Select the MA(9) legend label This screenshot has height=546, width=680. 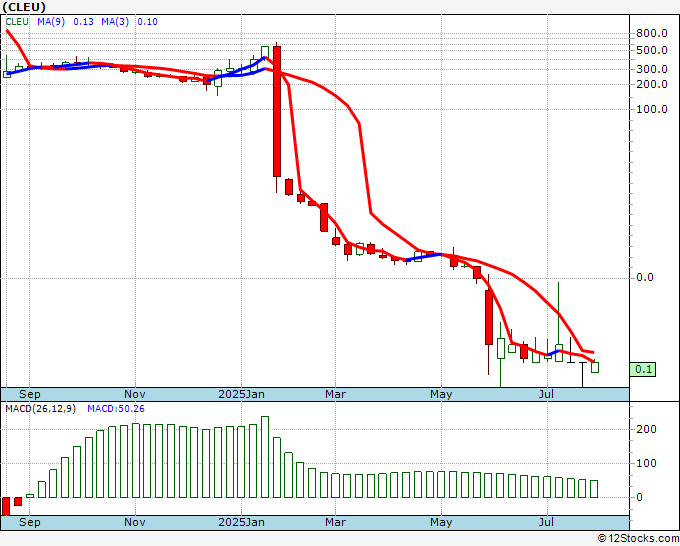pyautogui.click(x=51, y=22)
